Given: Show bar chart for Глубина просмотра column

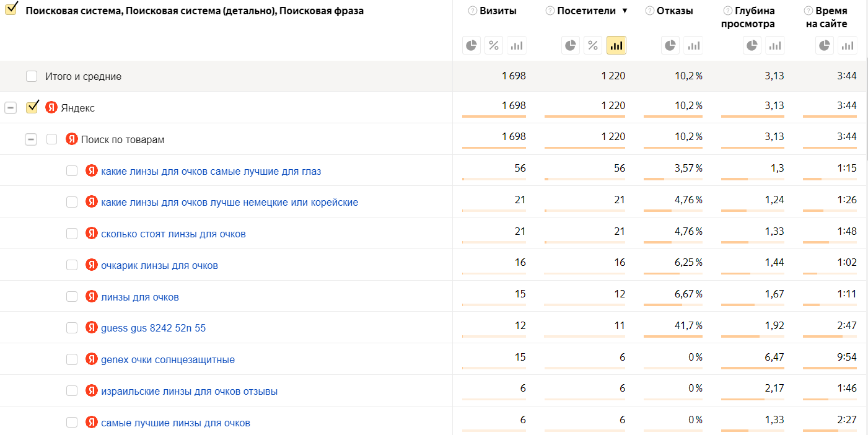Looking at the screenshot, I should click(x=774, y=45).
